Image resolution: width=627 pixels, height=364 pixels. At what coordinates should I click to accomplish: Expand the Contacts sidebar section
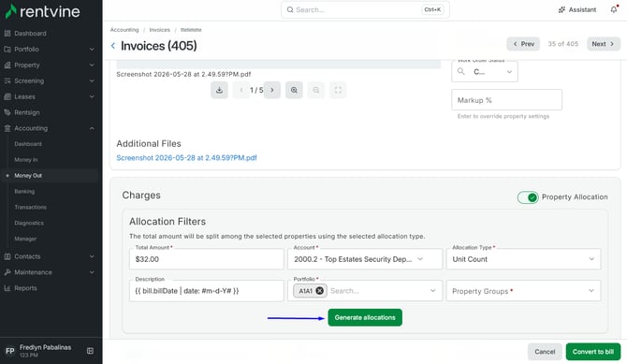pos(92,256)
